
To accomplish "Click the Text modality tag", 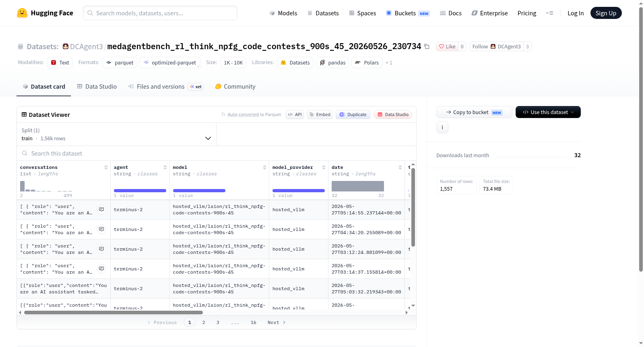I will click(60, 62).
